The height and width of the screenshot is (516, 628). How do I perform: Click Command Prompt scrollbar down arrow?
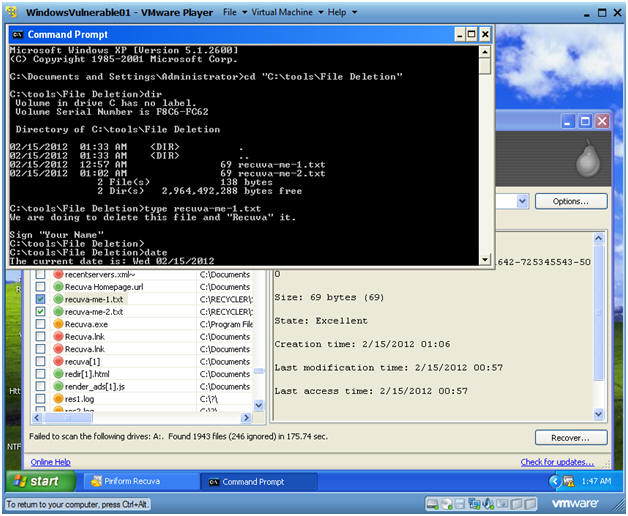485,259
